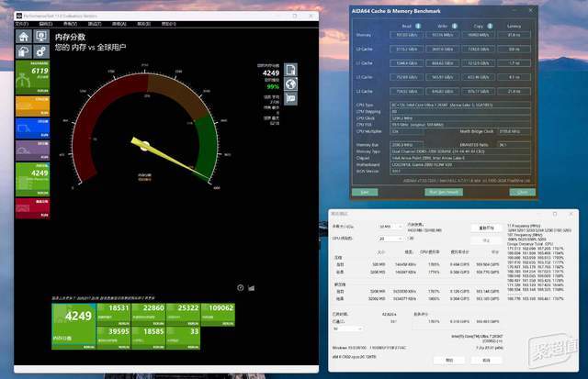Click the green Close button in AIDA64

523,192
